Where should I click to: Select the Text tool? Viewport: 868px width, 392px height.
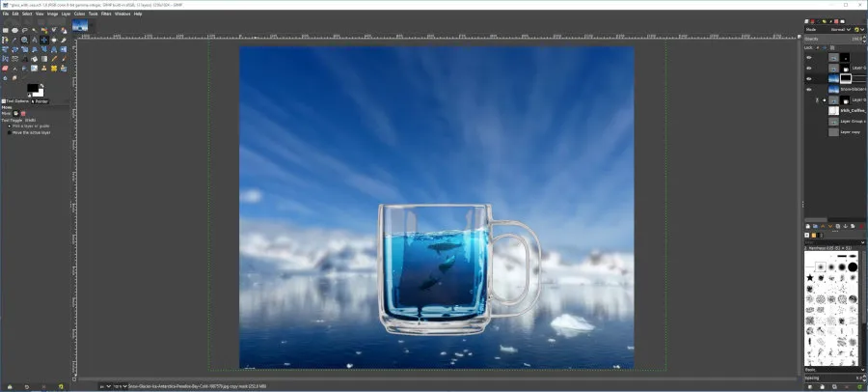pyautogui.click(x=24, y=59)
